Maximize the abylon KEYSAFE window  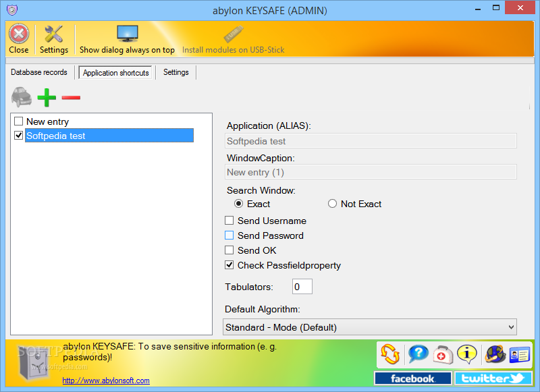click(x=496, y=8)
